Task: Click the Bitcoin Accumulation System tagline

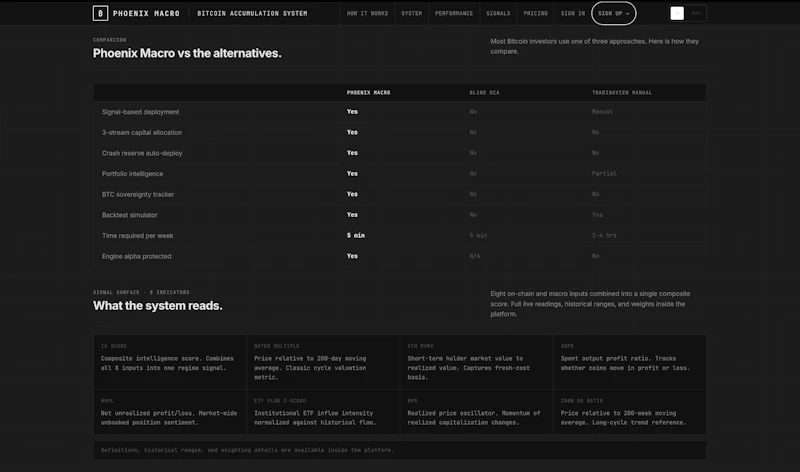Action: [252, 13]
